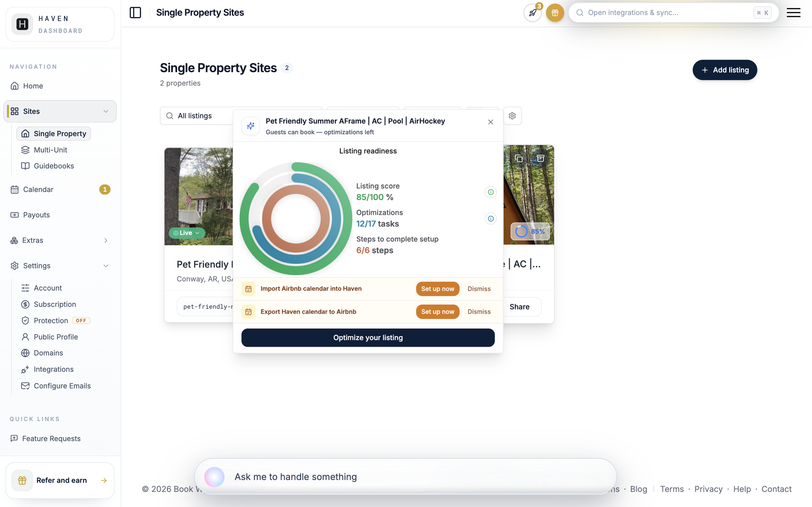Click calendar icon beside Export Haven calendar
This screenshot has width=812, height=507.
pos(248,312)
